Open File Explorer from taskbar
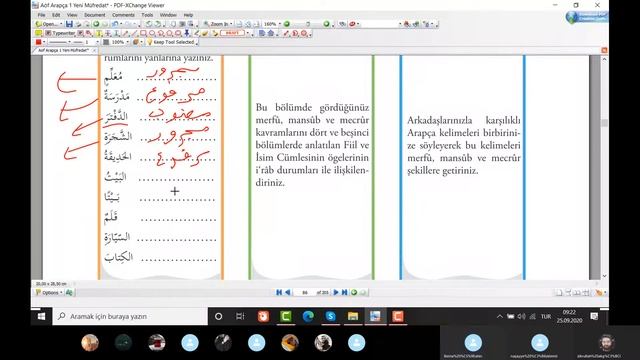Viewport: 640px width, 360px height. pyautogui.click(x=353, y=316)
